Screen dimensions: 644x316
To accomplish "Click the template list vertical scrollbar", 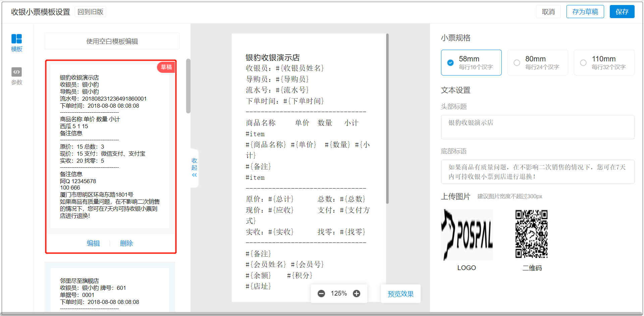I will tap(188, 86).
